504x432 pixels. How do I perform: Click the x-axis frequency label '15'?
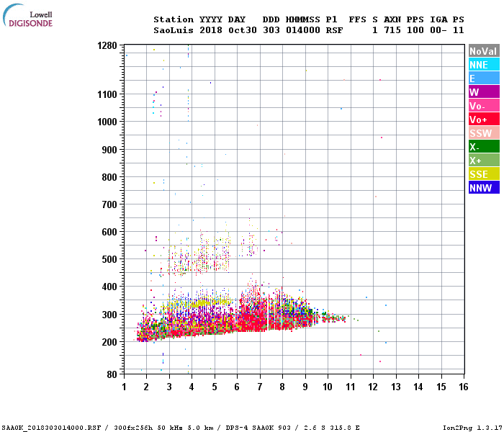pos(441,387)
